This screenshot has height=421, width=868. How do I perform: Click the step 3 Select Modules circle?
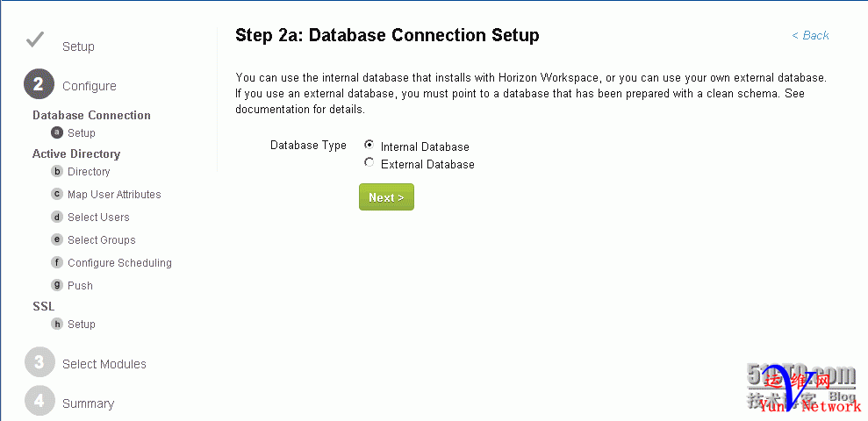[39, 362]
